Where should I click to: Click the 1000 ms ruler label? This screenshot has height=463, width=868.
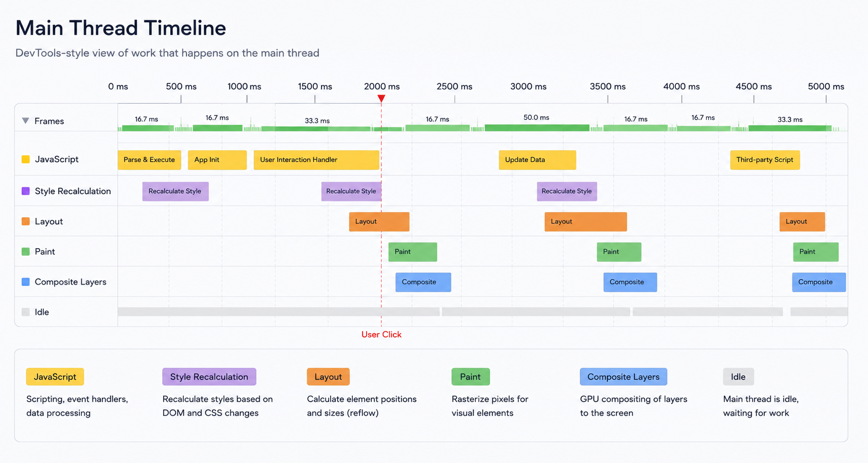coord(244,86)
